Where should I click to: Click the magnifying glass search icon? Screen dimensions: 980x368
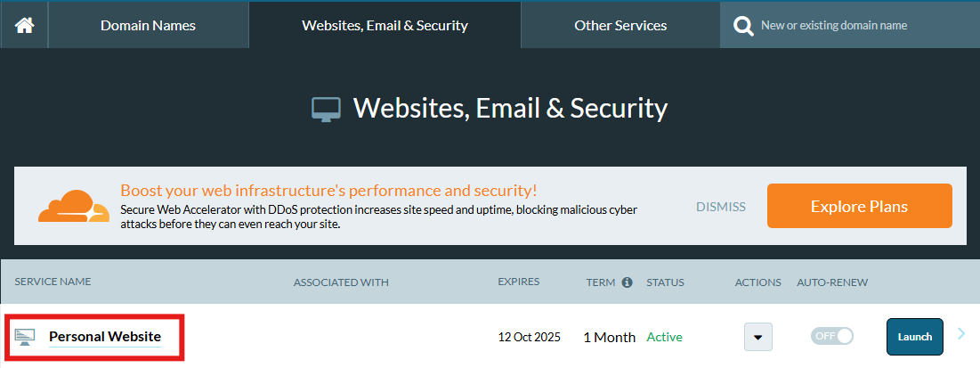[x=742, y=26]
